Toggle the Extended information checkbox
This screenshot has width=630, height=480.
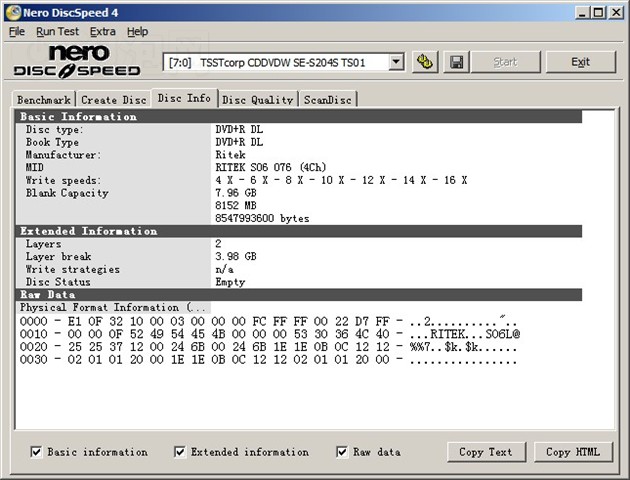point(180,452)
